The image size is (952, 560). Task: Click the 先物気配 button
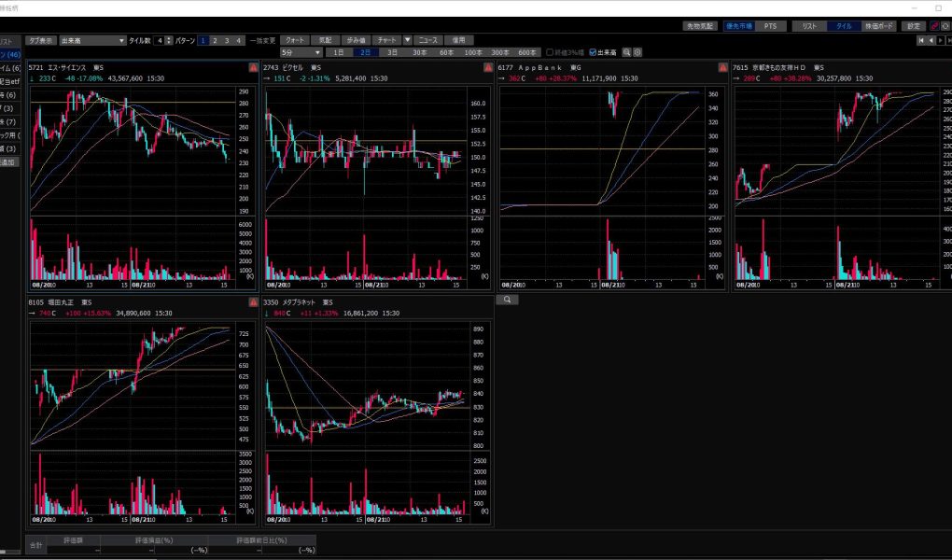pos(698,26)
